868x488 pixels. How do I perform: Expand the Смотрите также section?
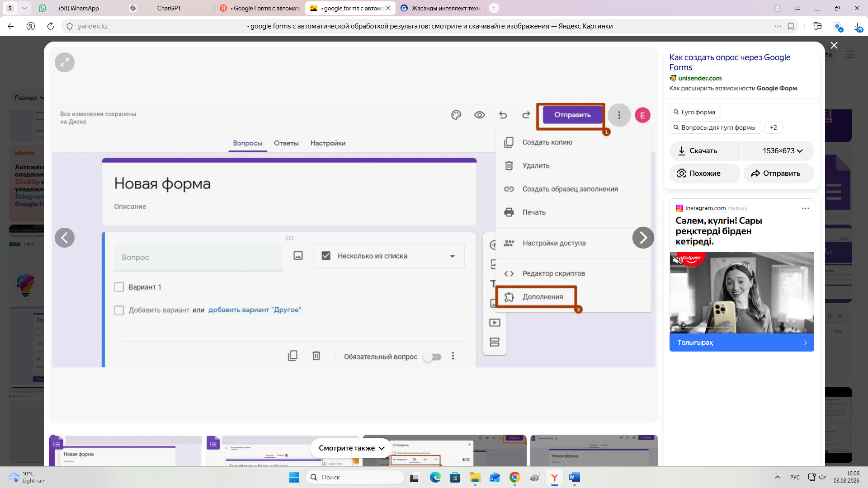[351, 448]
